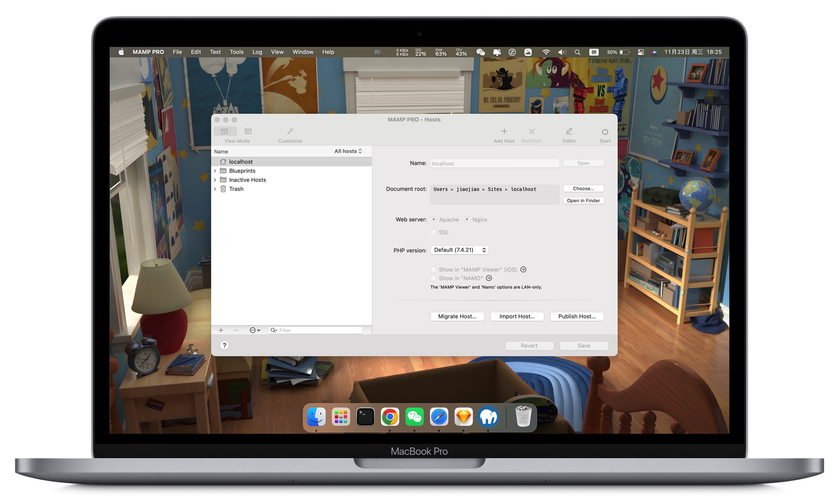Click the Revert button
Image resolution: width=840 pixels, height=504 pixels.
coord(529,346)
